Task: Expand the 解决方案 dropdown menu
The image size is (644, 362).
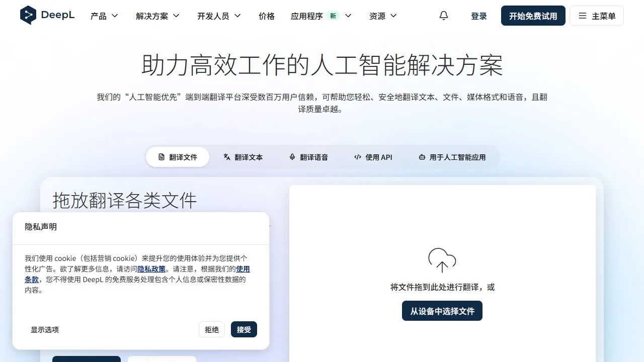Action: [x=158, y=16]
